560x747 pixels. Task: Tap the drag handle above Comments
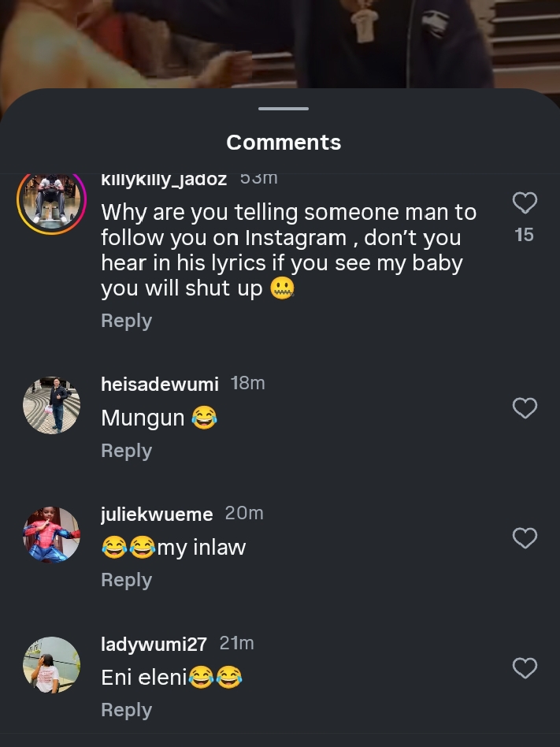point(284,108)
